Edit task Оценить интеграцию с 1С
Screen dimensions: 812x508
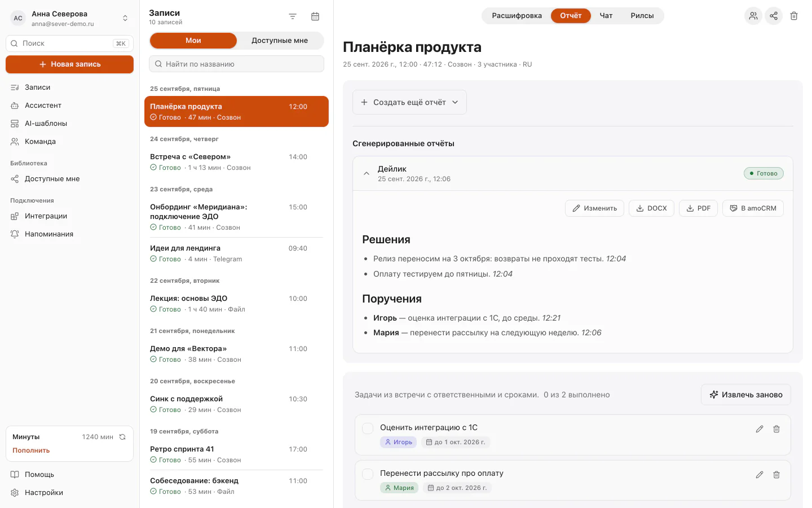coord(760,429)
